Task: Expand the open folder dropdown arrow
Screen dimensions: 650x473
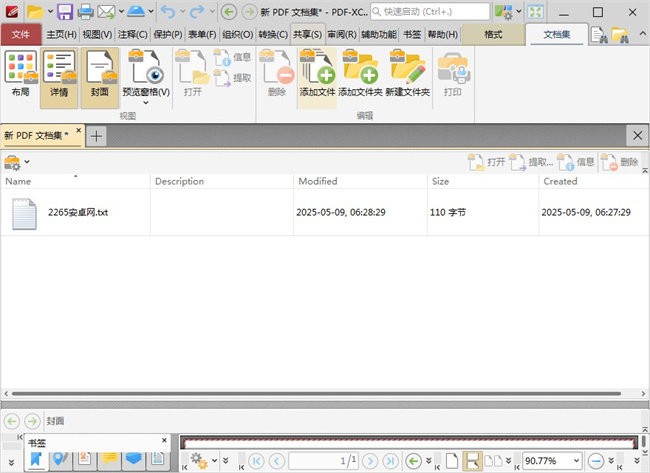Action: (47, 12)
